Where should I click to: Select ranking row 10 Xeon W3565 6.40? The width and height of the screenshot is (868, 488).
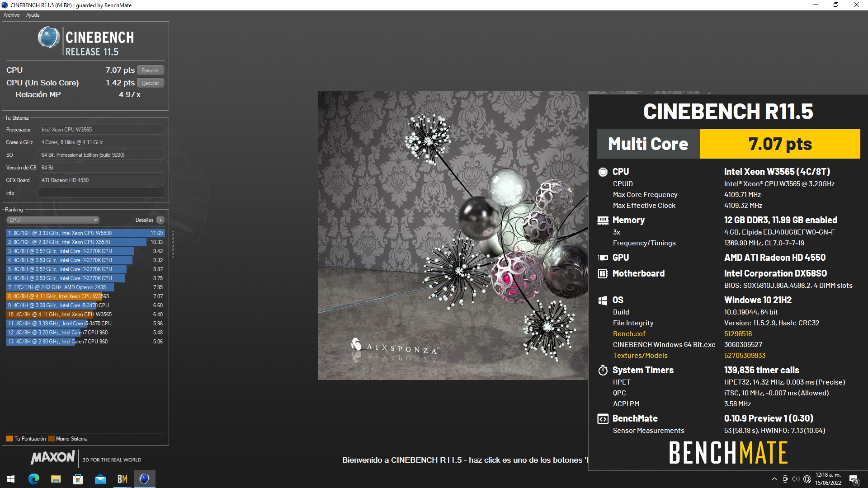coord(85,314)
